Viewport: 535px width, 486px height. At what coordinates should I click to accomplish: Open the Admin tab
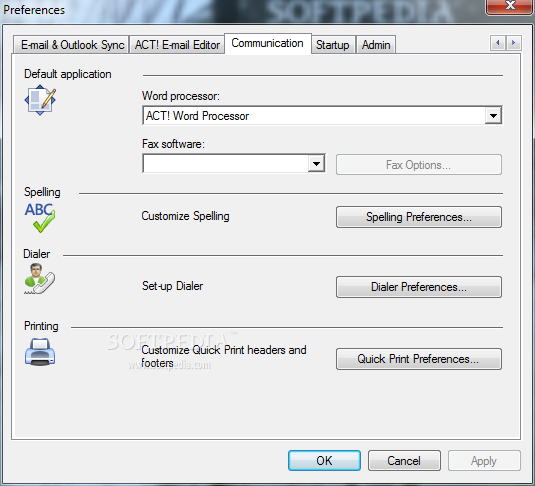(376, 45)
